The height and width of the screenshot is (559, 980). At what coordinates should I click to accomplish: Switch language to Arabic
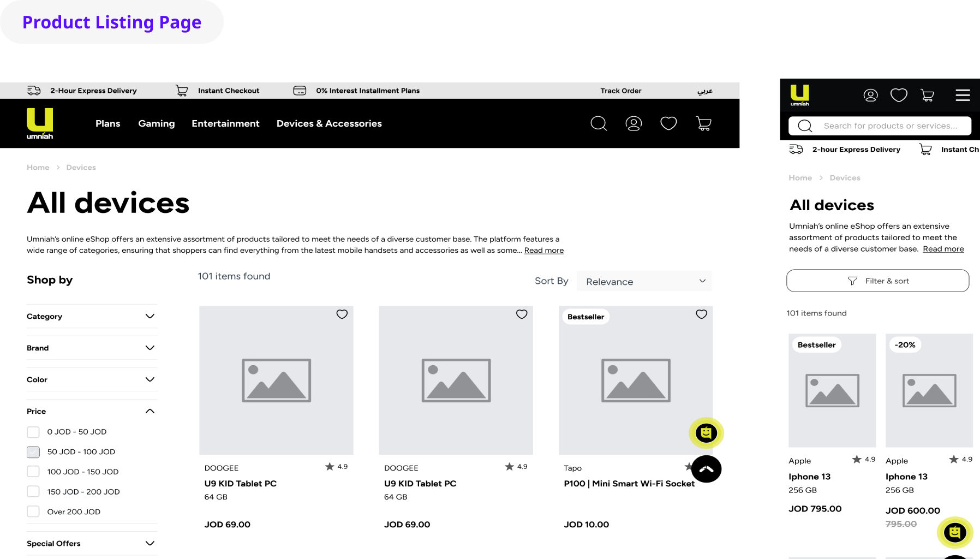(705, 91)
